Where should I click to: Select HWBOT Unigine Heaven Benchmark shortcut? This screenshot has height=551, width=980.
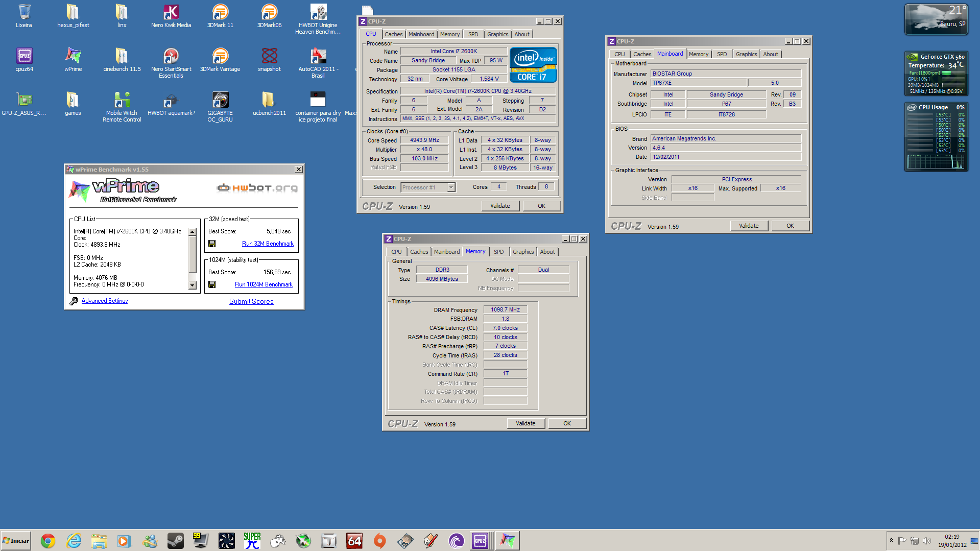coord(318,19)
